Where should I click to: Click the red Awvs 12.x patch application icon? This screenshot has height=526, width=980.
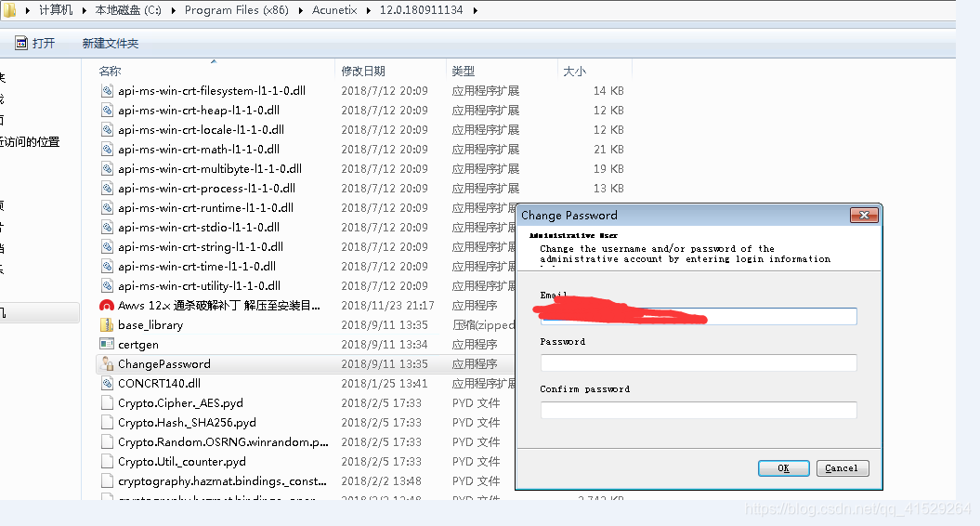[107, 305]
